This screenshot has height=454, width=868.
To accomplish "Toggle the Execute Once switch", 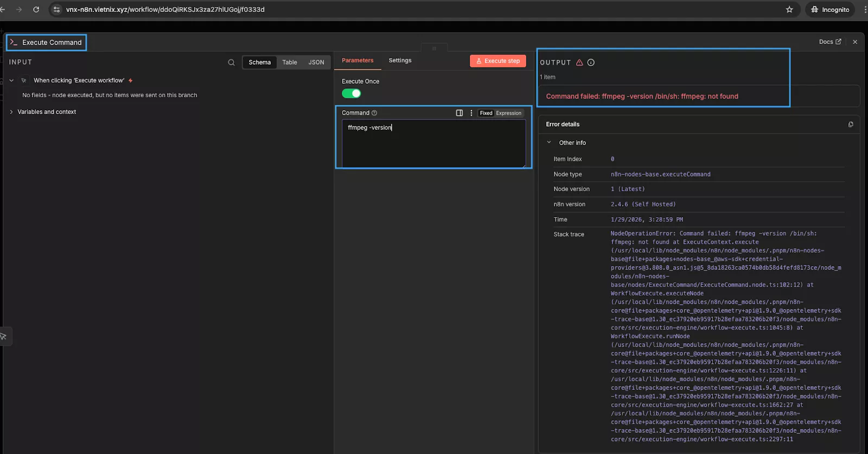I will pyautogui.click(x=351, y=93).
